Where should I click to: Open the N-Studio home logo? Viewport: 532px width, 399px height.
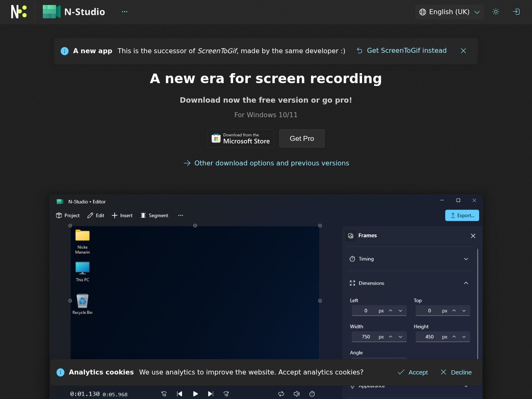click(x=74, y=12)
